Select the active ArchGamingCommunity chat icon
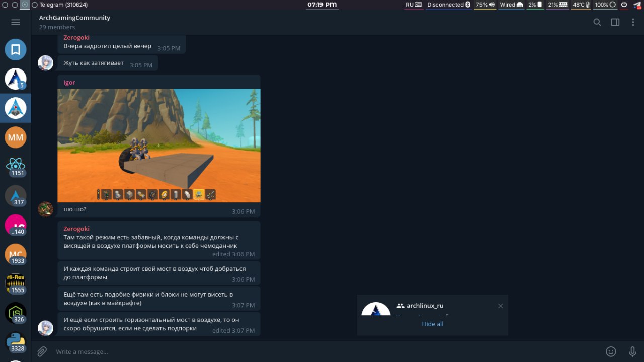Image resolution: width=644 pixels, height=362 pixels. coord(16,108)
